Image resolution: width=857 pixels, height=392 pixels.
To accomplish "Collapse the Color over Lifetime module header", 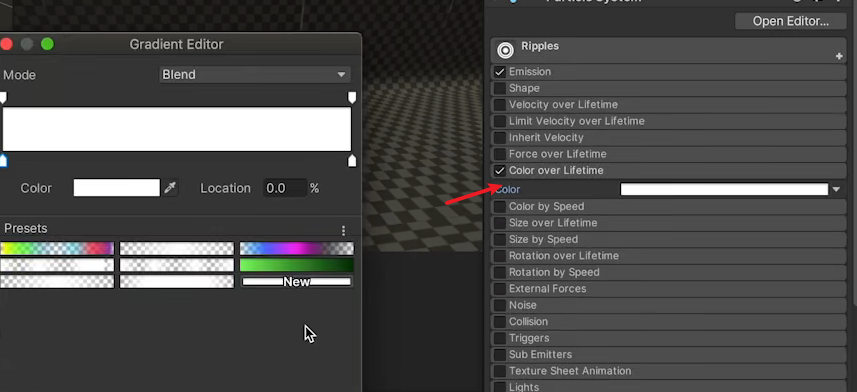I will (x=668, y=170).
